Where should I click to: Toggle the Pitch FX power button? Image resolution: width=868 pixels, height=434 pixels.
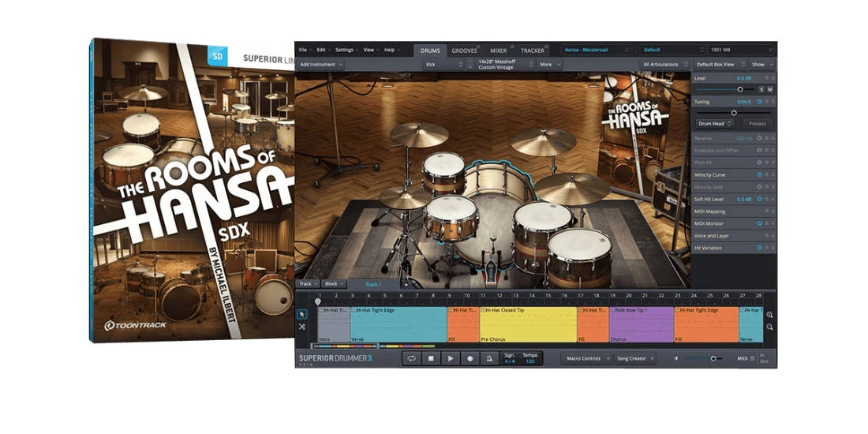coord(759,162)
